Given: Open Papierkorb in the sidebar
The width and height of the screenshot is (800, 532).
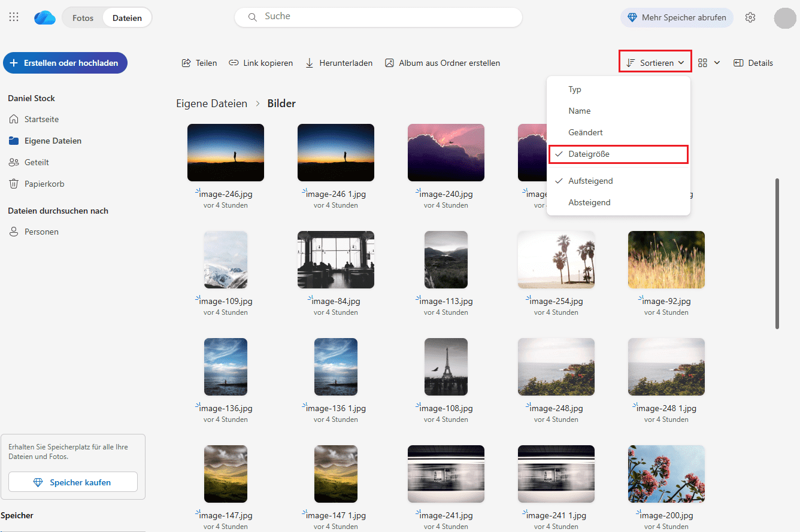Looking at the screenshot, I should coord(44,184).
